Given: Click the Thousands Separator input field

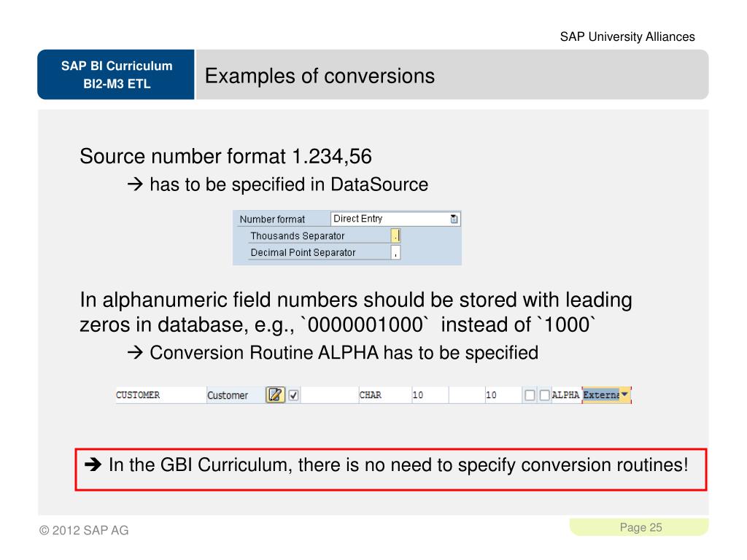Looking at the screenshot, I should point(395,236).
